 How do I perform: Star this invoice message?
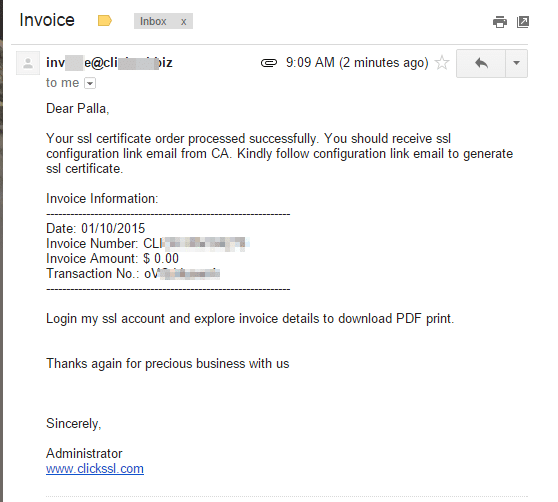click(x=442, y=63)
